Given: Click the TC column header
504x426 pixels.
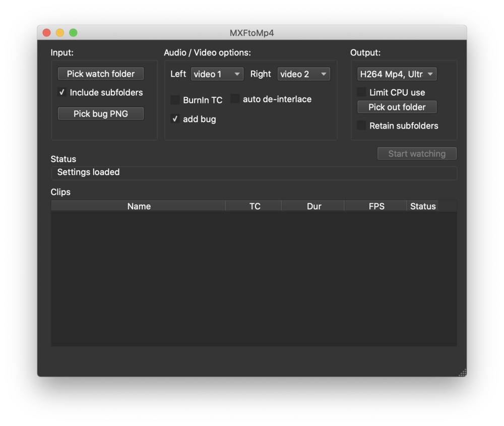Looking at the screenshot, I should pyautogui.click(x=255, y=206).
